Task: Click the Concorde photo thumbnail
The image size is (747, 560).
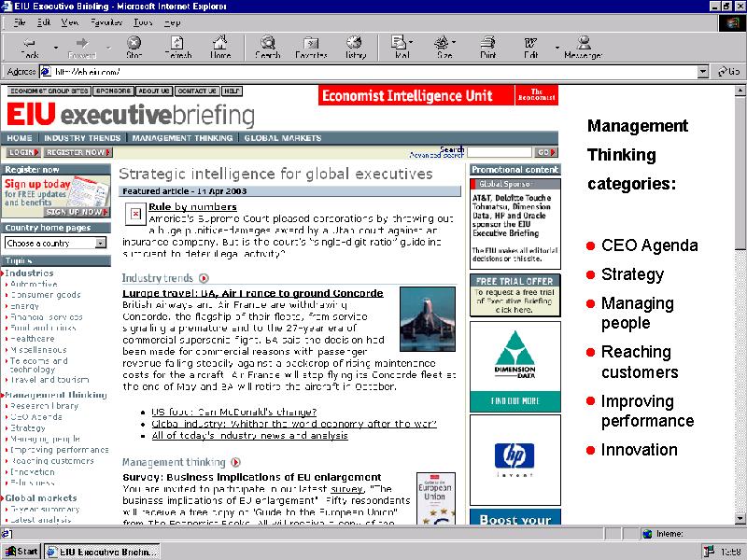Action: [428, 319]
